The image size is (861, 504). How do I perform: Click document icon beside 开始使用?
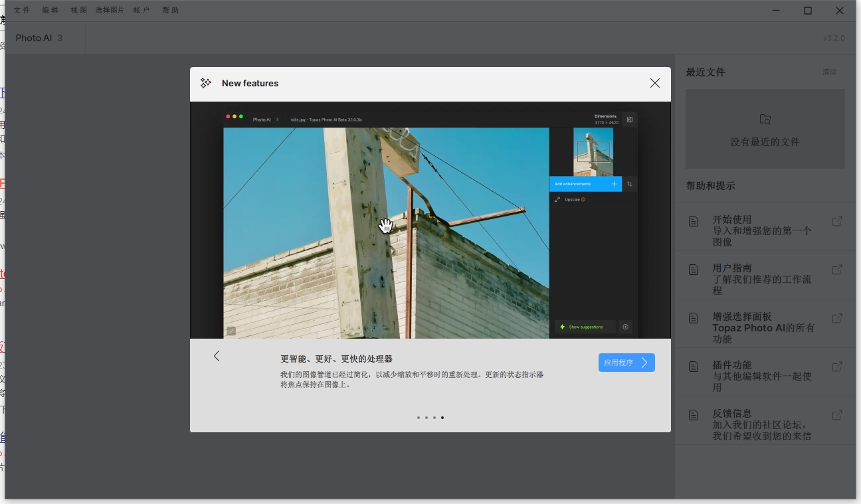tap(694, 221)
